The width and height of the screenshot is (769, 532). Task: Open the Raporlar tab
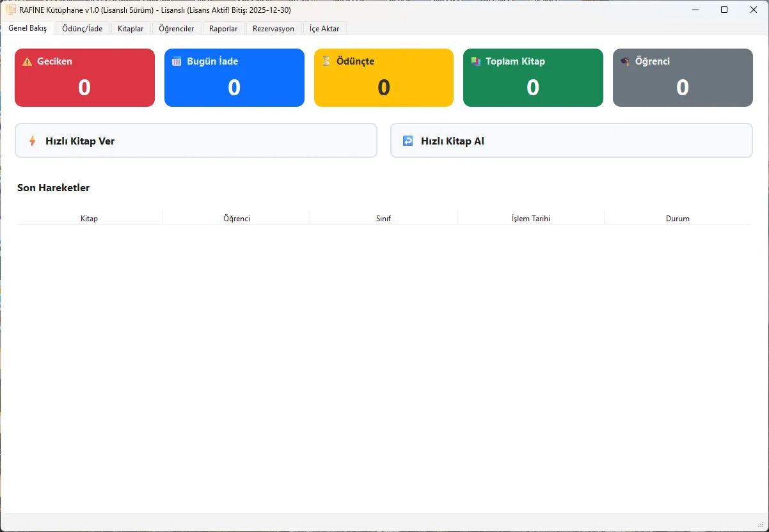point(223,29)
